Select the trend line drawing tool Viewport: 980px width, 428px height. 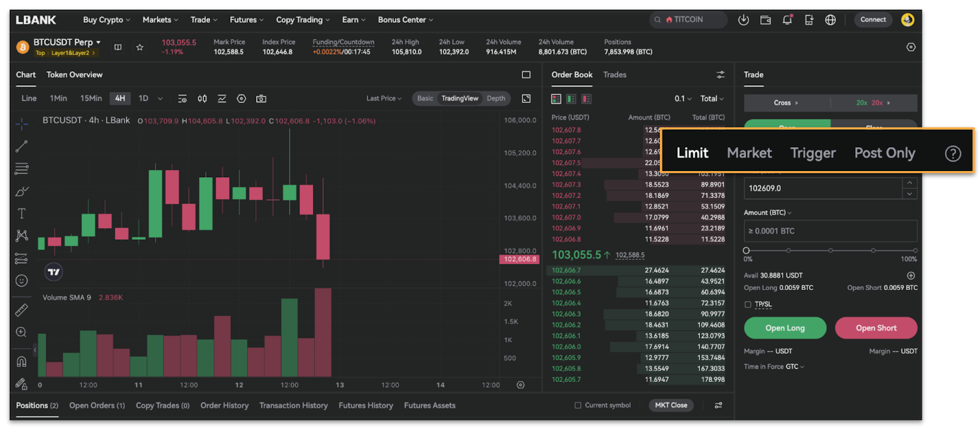pyautogui.click(x=21, y=146)
